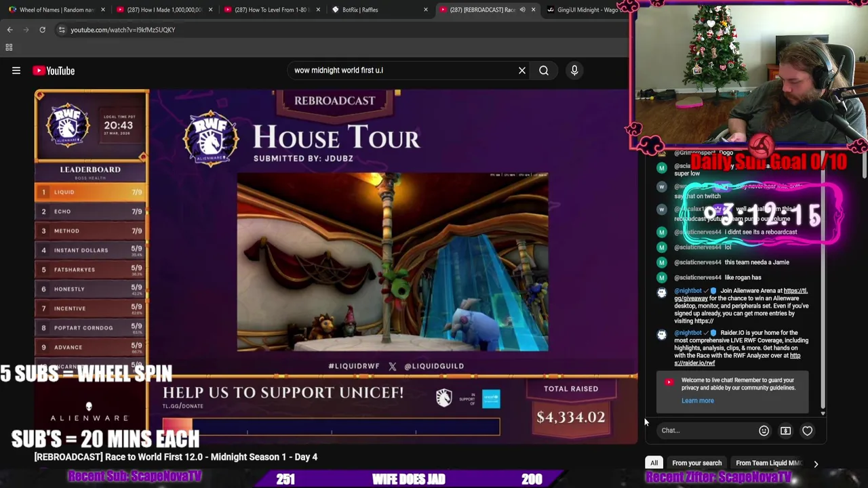Open first nightbot username about Alienware Arena
The width and height of the screenshot is (868, 488).
tap(688, 291)
